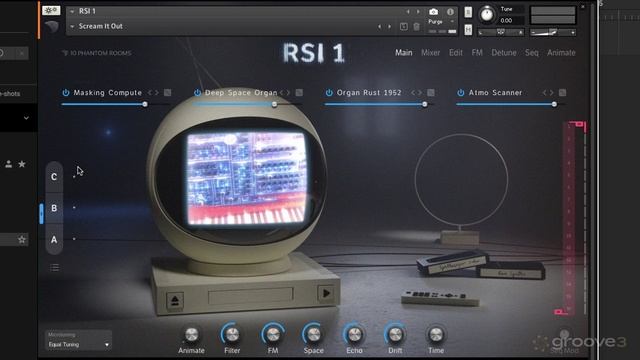
Task: Open the Scream It Out snapshot dropdown arrow
Action: coord(72,27)
